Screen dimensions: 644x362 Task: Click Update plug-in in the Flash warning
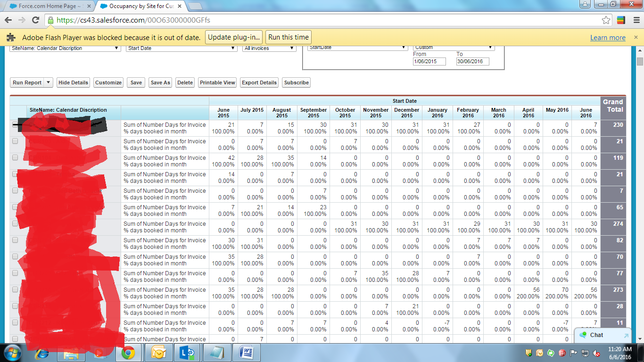pos(234,37)
